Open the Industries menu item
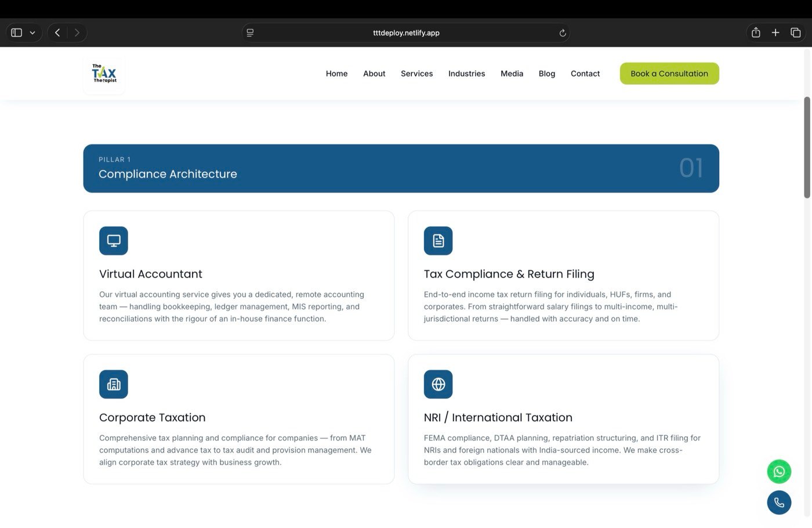Image resolution: width=812 pixels, height=528 pixels. 466,74
